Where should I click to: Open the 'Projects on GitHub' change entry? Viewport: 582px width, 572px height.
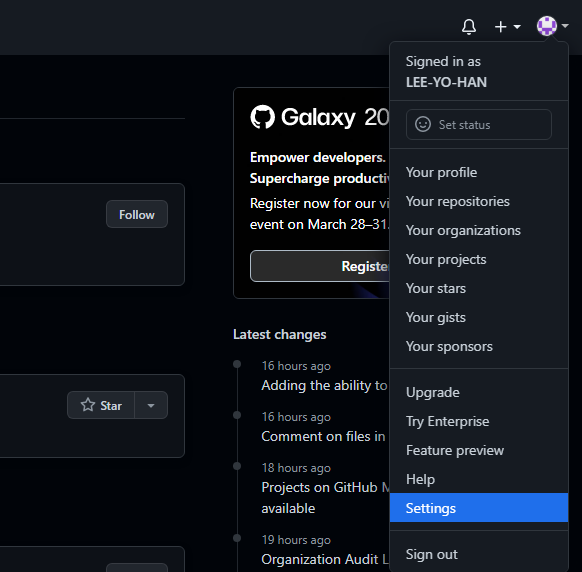coord(325,497)
